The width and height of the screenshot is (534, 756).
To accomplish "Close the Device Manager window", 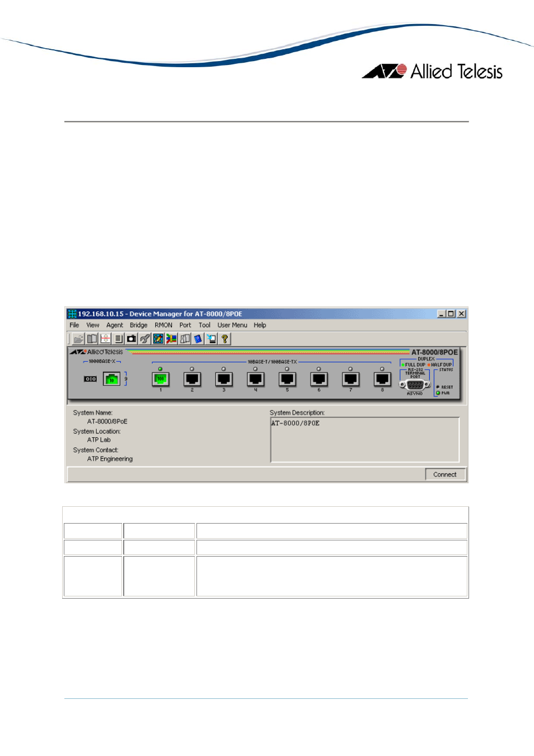I will point(461,314).
